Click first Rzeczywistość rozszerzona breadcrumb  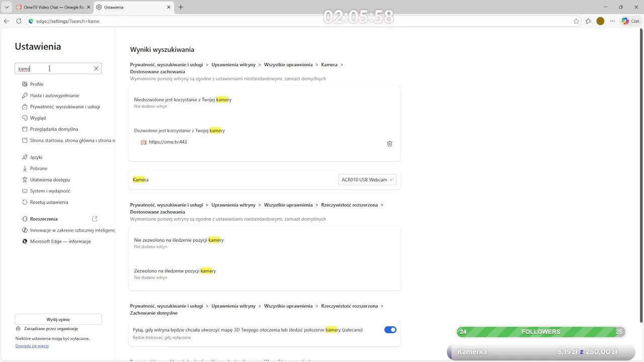point(349,205)
